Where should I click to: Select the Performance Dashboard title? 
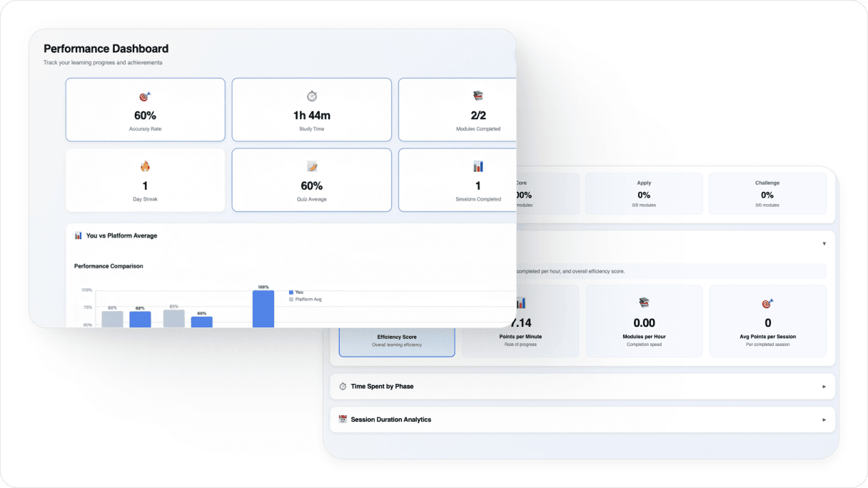click(106, 49)
